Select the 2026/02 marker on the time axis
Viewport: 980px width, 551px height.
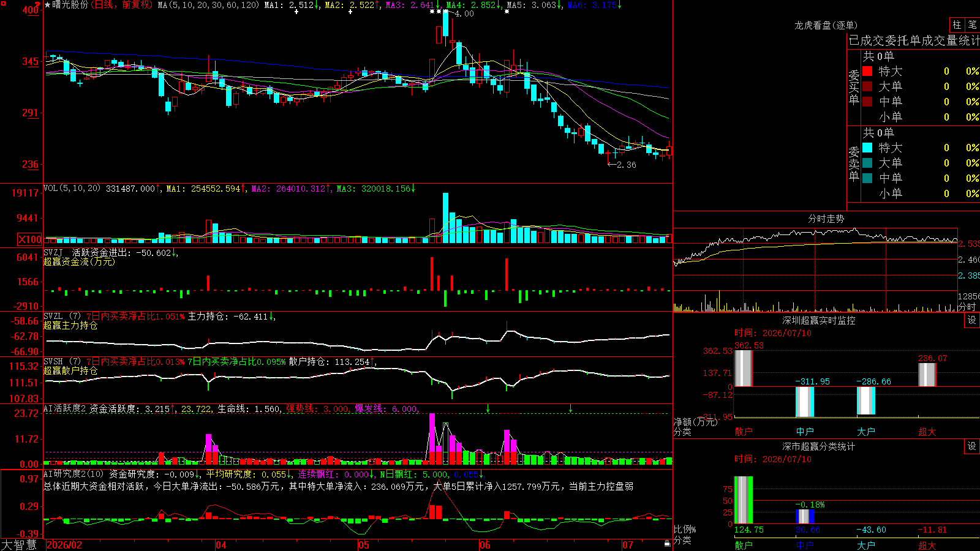(64, 545)
